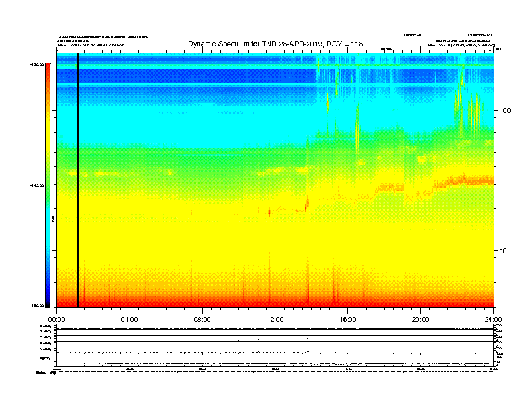Click the 00:00 time axis label
This screenshot has height=411, width=532.
coord(56,320)
